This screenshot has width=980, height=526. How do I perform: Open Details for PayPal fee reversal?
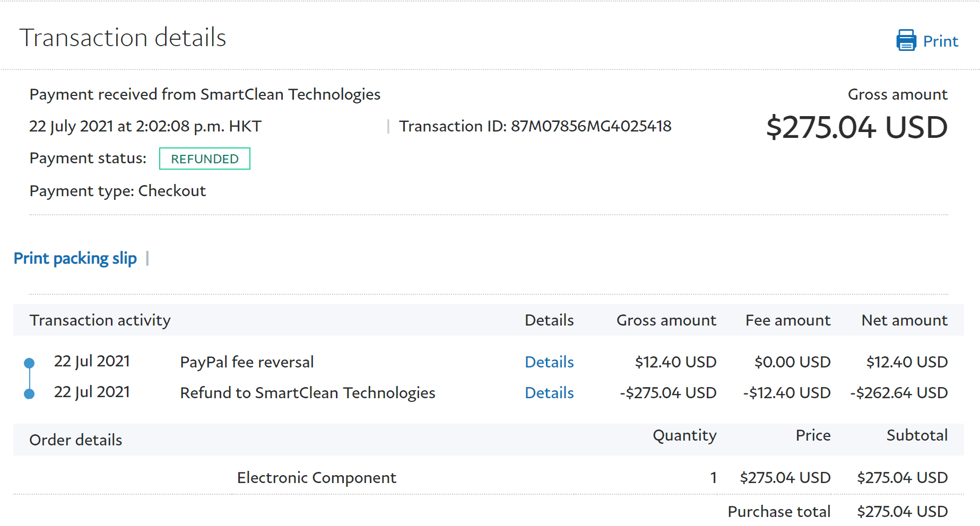[549, 362]
